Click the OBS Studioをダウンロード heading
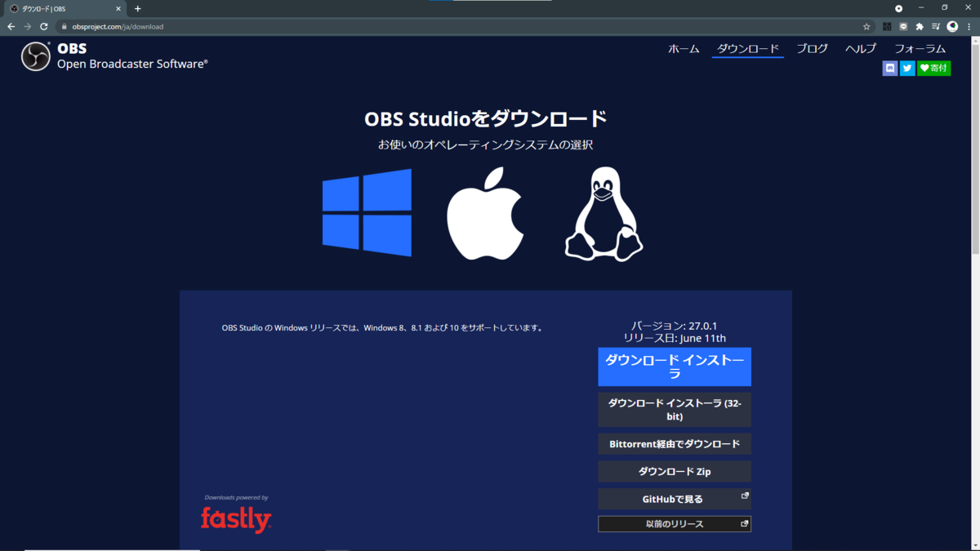The width and height of the screenshot is (980, 551). coord(486,118)
